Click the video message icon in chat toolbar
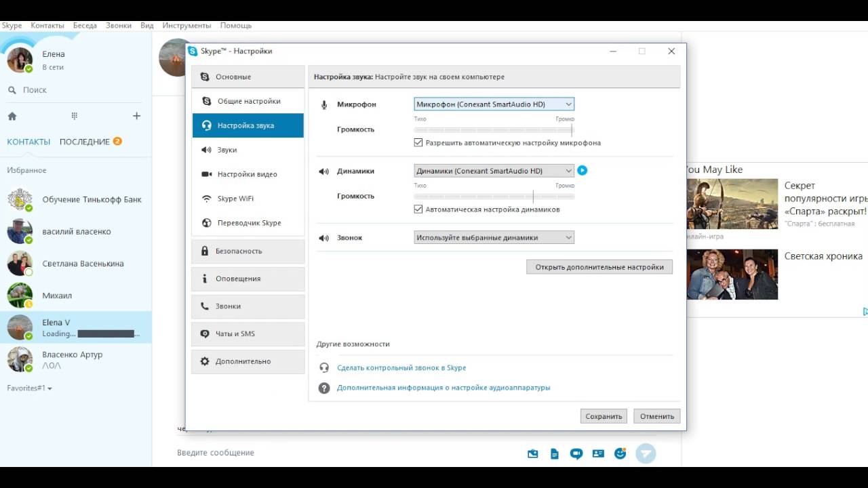The height and width of the screenshot is (488, 868). [x=576, y=453]
